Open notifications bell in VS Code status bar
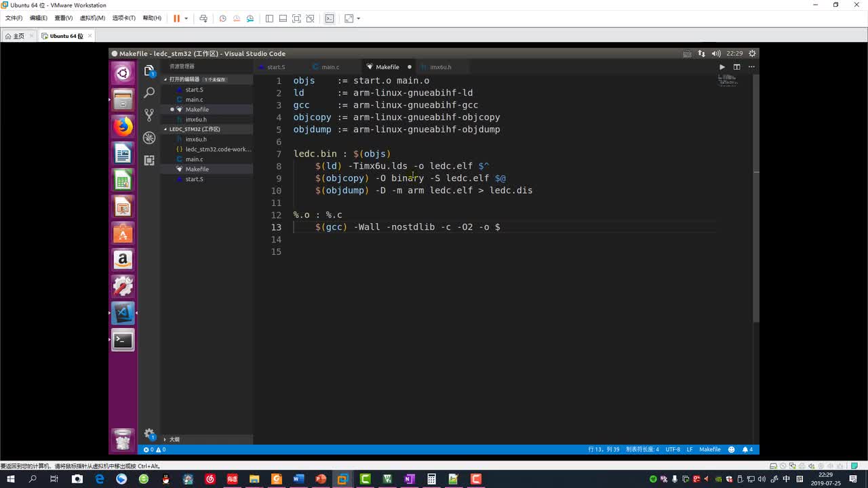868x488 pixels. pyautogui.click(x=747, y=449)
